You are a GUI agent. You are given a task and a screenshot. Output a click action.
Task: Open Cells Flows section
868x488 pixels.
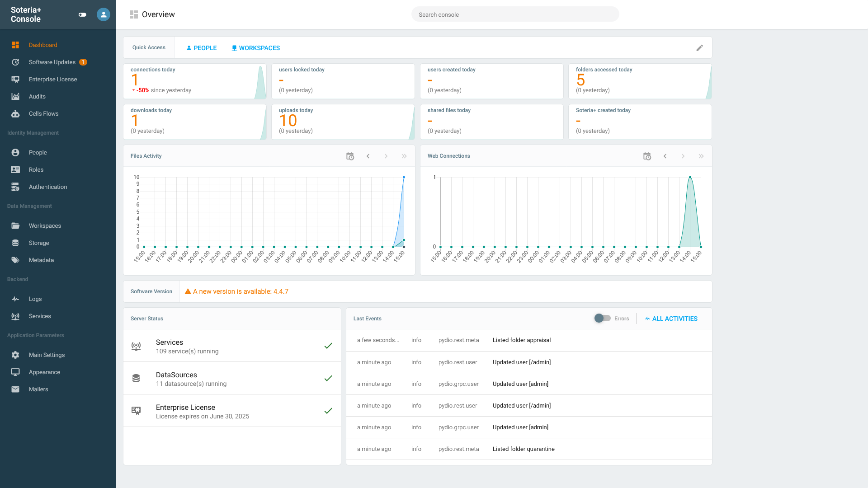43,113
